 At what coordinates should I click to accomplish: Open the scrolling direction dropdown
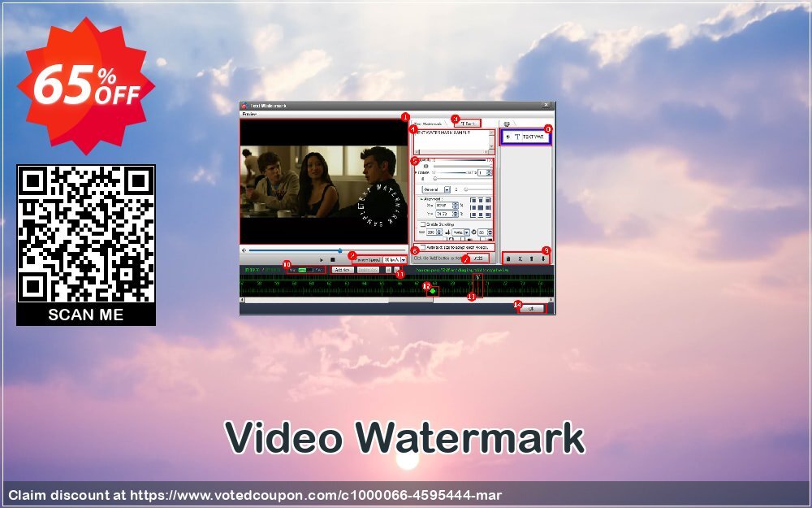click(x=461, y=232)
